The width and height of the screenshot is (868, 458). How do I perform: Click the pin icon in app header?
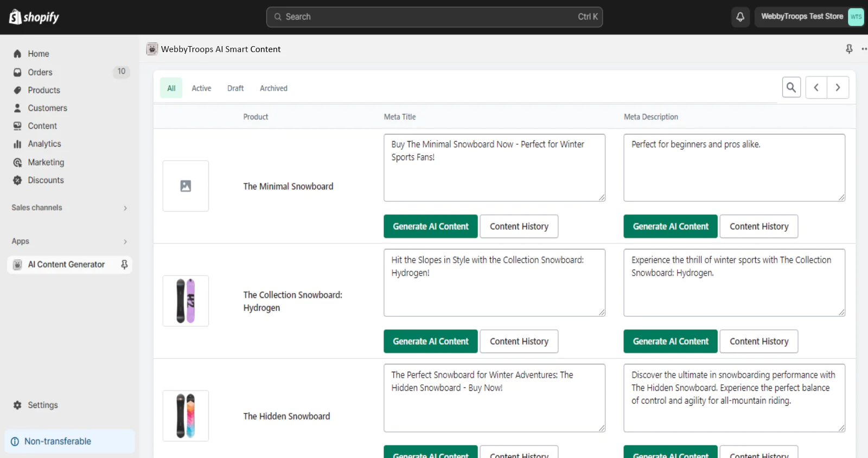(849, 49)
